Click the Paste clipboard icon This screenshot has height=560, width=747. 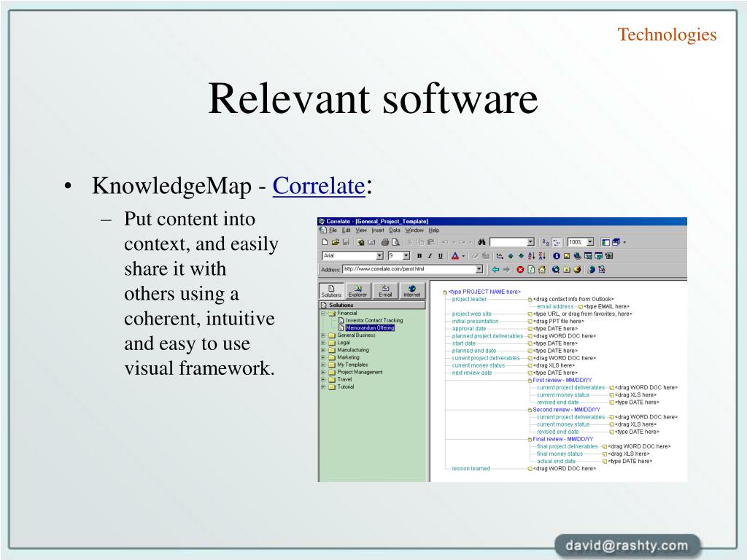point(430,242)
